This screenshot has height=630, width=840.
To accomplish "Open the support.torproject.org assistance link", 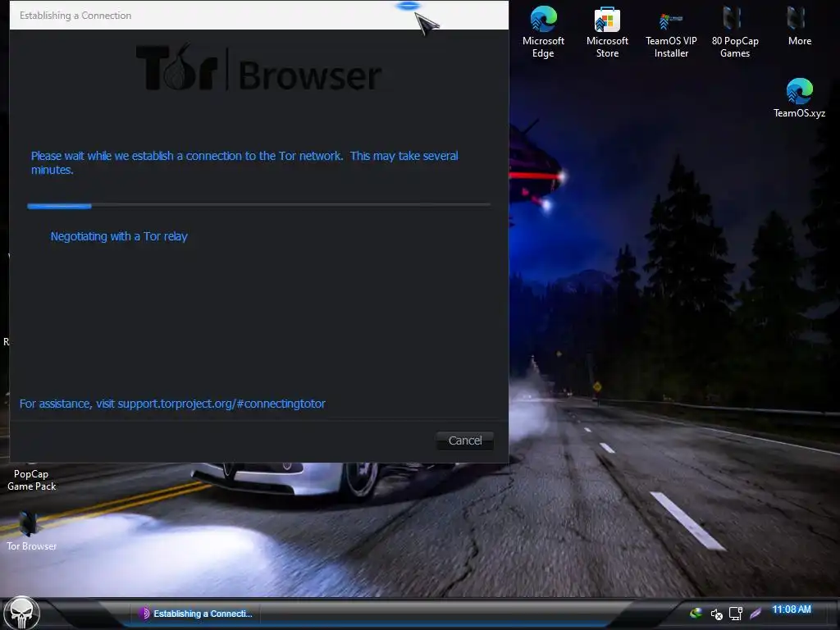I will pyautogui.click(x=221, y=404).
